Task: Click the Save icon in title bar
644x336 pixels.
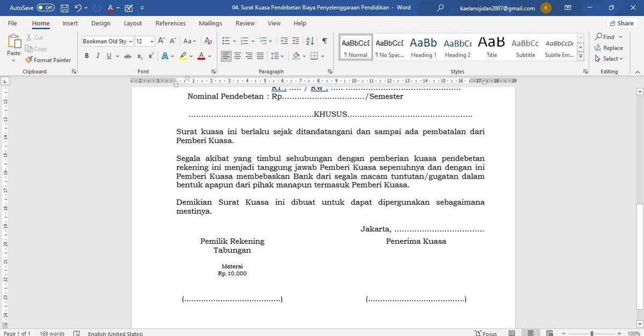Action: tap(64, 8)
